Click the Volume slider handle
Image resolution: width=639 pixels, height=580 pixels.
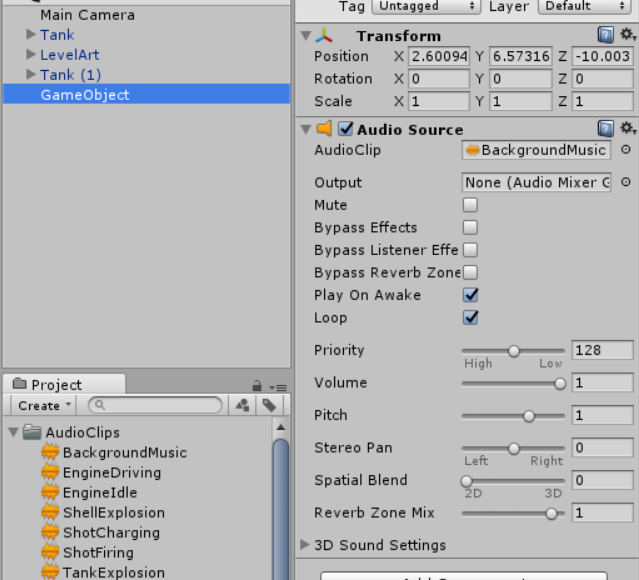tap(560, 383)
